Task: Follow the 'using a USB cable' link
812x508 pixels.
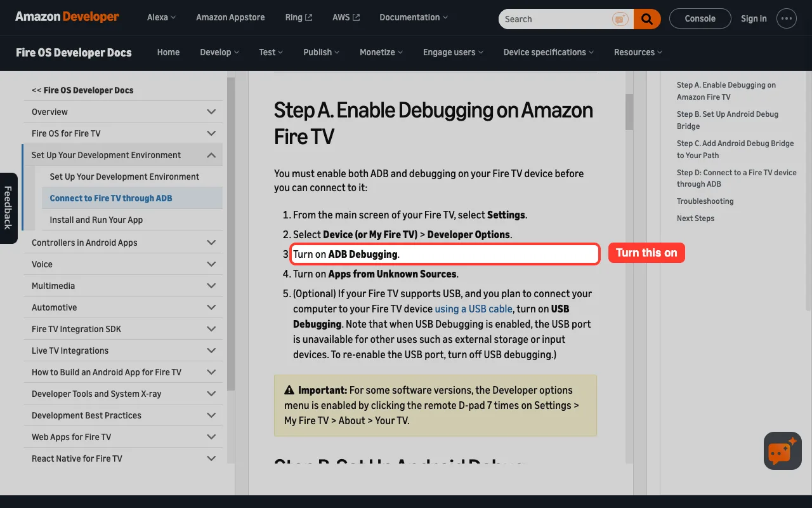Action: (x=473, y=309)
